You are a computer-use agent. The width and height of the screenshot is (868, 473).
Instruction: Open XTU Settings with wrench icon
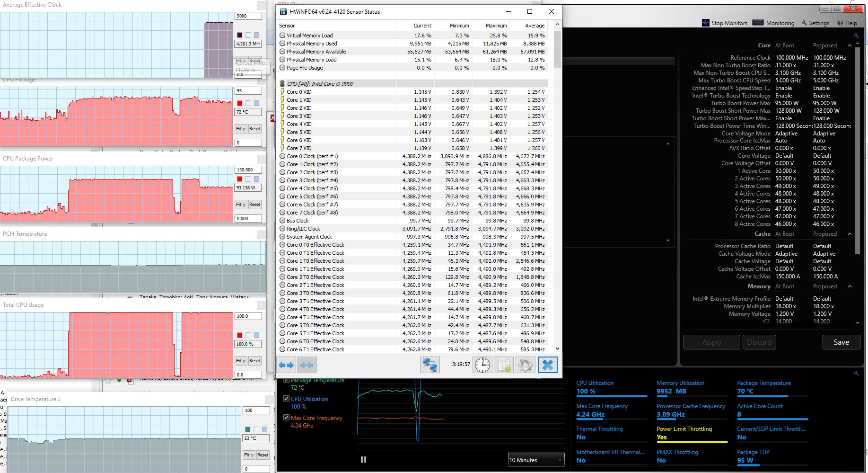point(815,23)
